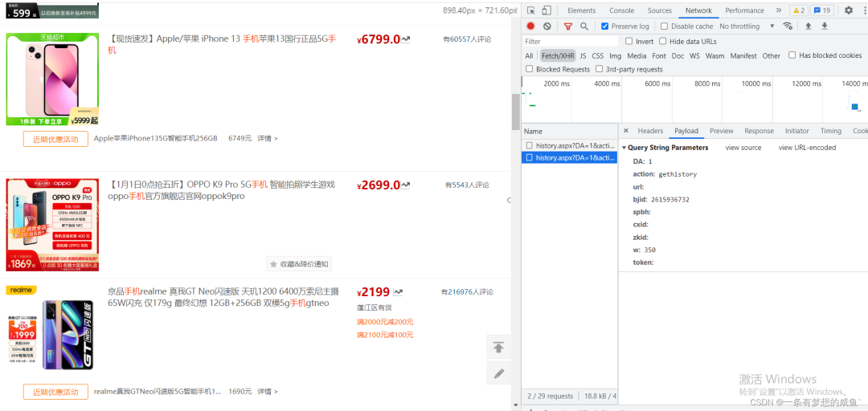Check Has blocked cookies
Image resolution: width=868 pixels, height=411 pixels.
point(792,55)
